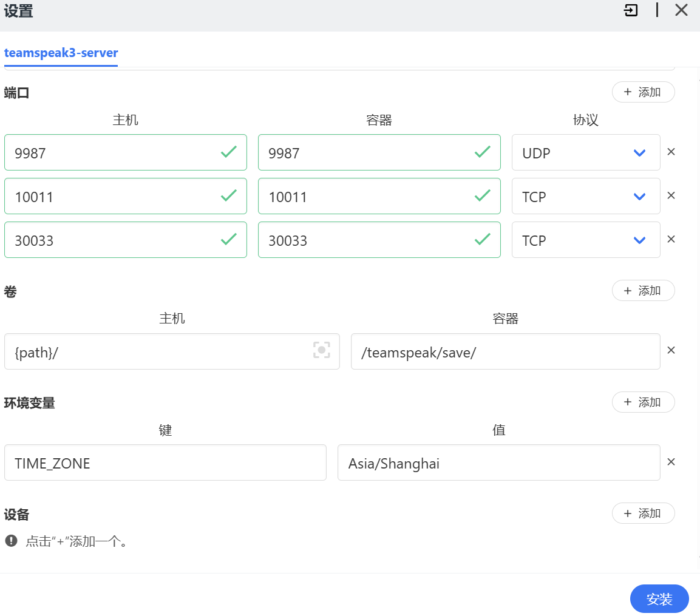Screen dimensions: 700x616
Task: Add a new device entry
Action: pyautogui.click(x=644, y=513)
